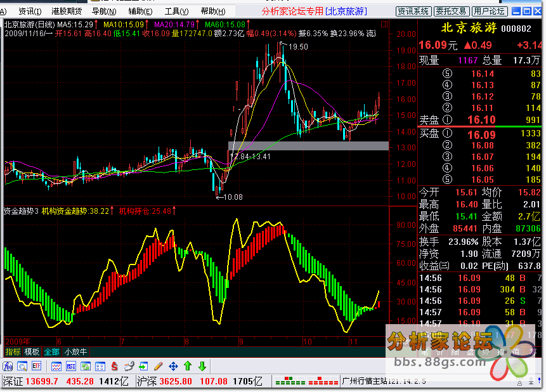Screen dimensions: 546x392
Task: Click the magnifier search window icon
Action: [x=22, y=366]
